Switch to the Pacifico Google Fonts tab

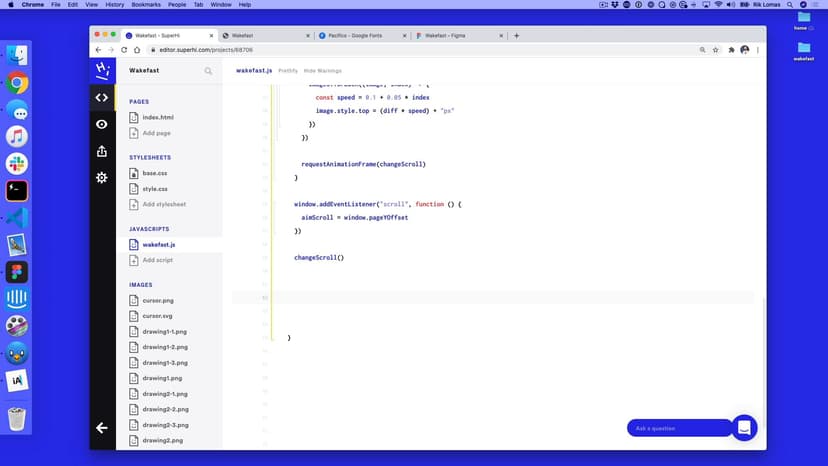pos(362,35)
